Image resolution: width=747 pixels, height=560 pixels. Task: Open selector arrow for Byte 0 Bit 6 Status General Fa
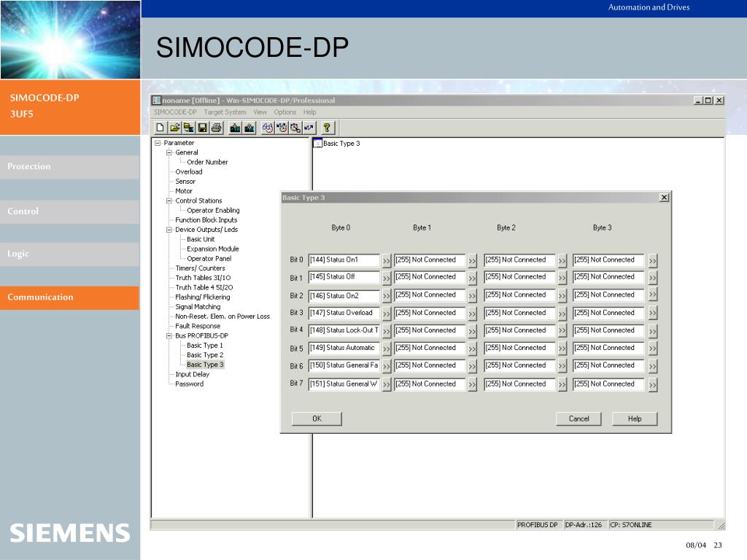click(x=387, y=366)
